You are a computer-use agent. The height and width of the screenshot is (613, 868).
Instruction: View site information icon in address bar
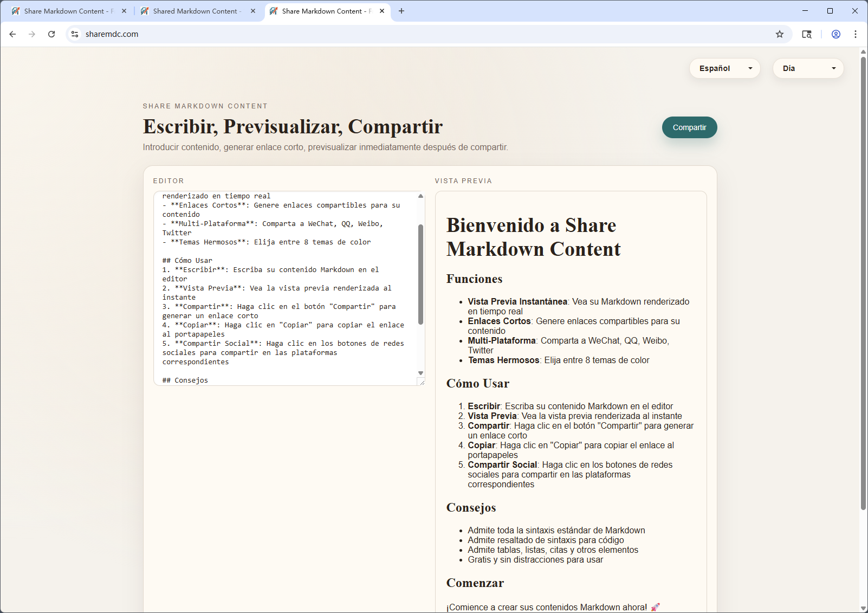[x=75, y=34]
